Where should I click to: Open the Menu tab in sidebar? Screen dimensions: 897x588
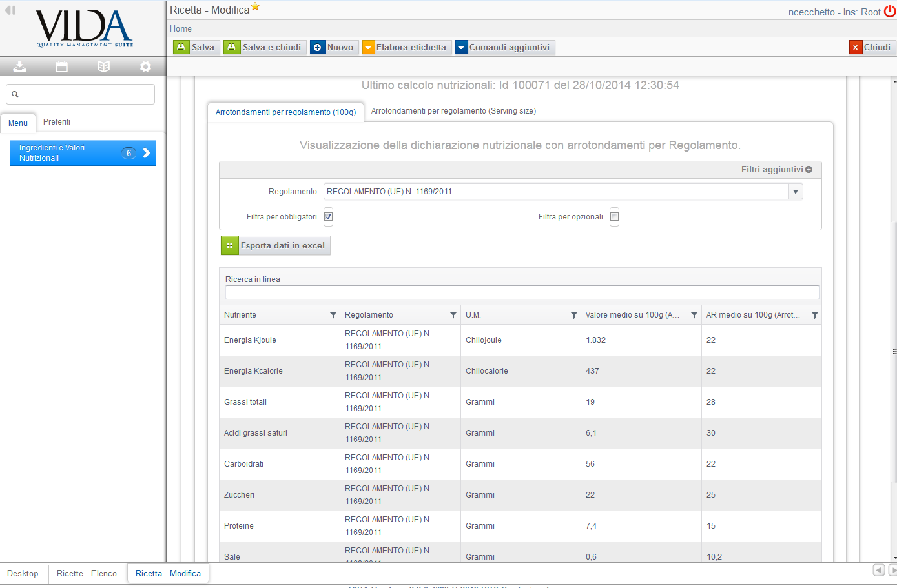pos(18,123)
